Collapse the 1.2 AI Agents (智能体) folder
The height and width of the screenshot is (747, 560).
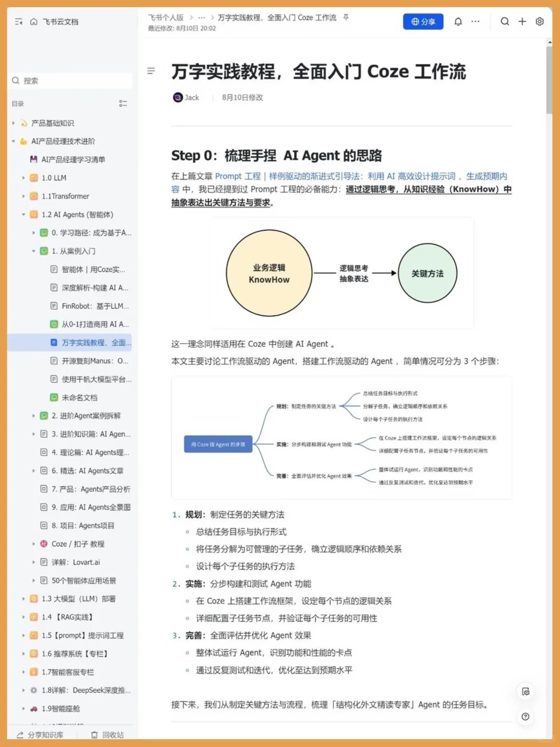(23, 214)
